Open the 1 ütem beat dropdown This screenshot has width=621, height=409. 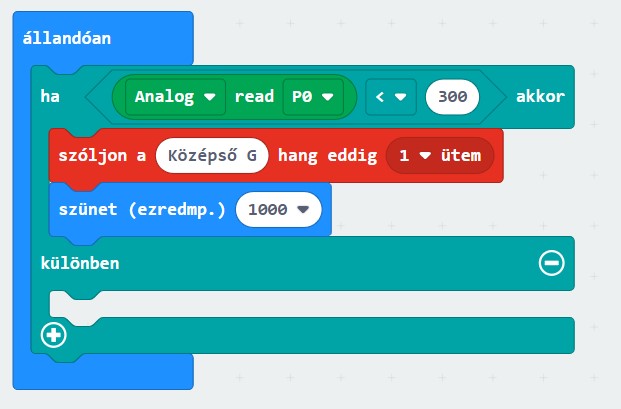(x=439, y=155)
